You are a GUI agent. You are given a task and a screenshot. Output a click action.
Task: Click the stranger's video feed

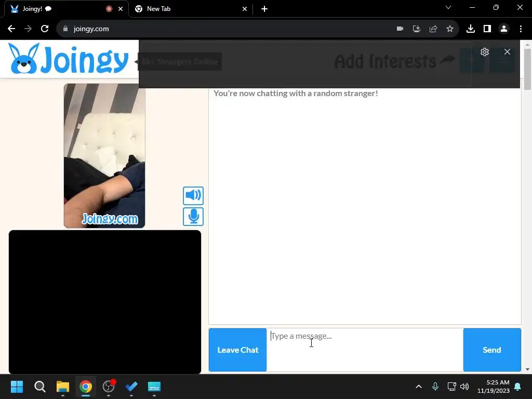click(104, 156)
